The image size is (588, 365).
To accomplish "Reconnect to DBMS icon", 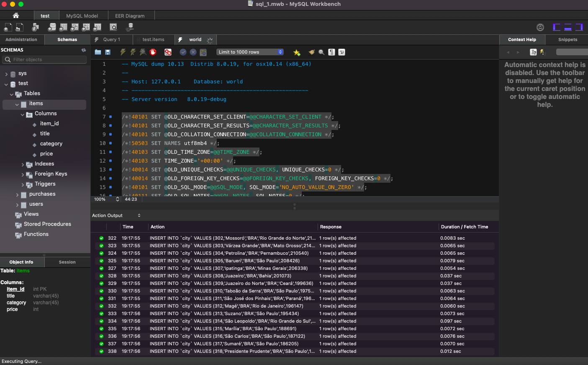I will (130, 27).
